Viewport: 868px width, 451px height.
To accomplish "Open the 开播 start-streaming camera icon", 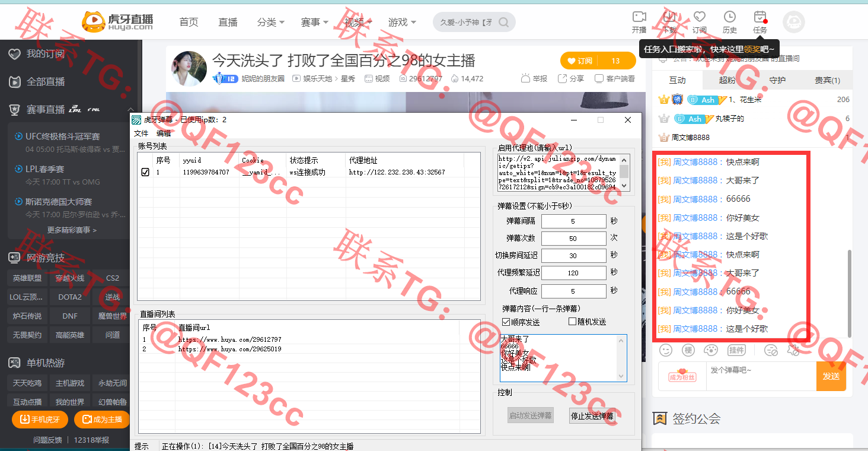I will point(639,17).
